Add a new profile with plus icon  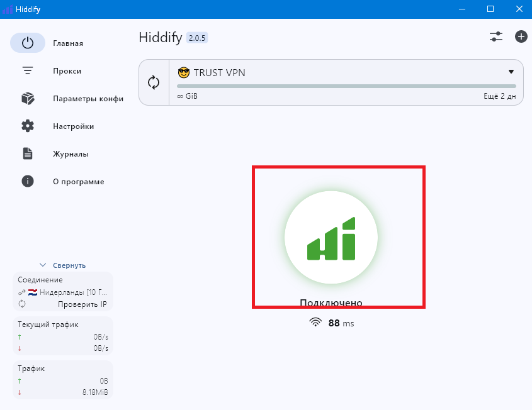(x=521, y=37)
